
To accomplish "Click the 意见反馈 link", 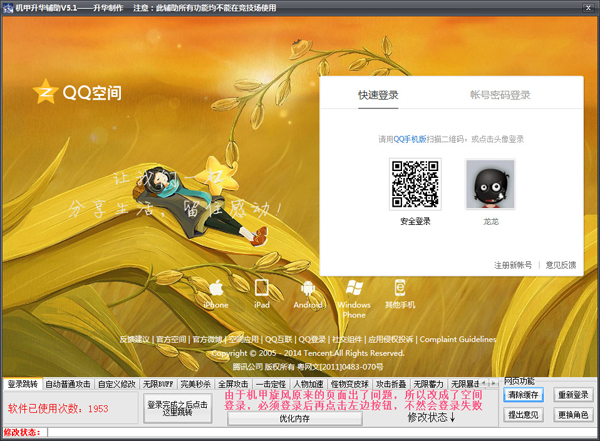I will click(x=561, y=265).
